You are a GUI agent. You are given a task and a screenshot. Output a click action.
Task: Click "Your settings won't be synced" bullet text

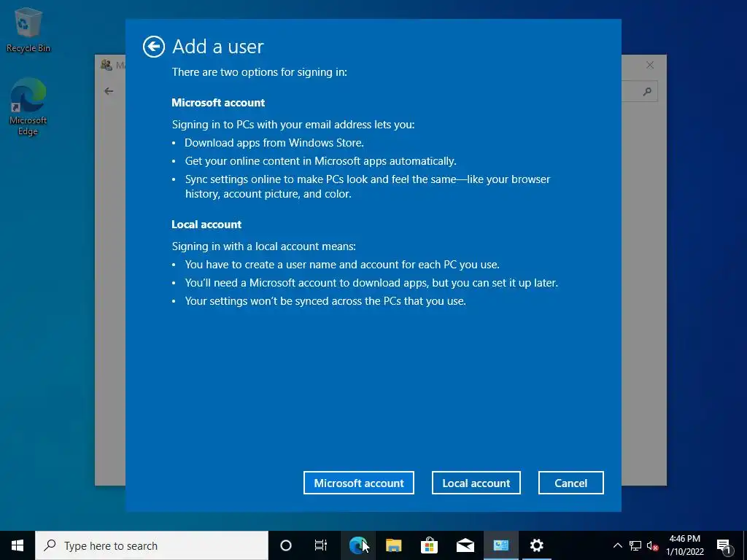pyautogui.click(x=325, y=301)
